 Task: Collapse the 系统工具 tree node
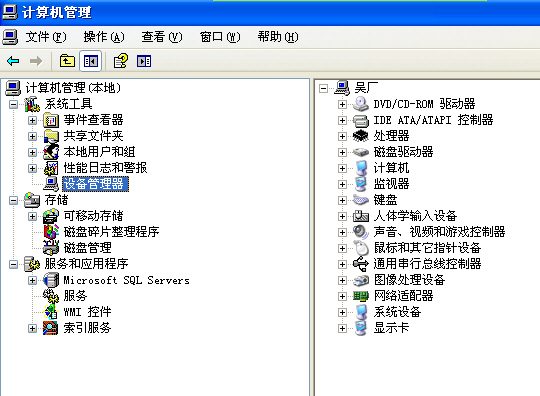coord(13,104)
